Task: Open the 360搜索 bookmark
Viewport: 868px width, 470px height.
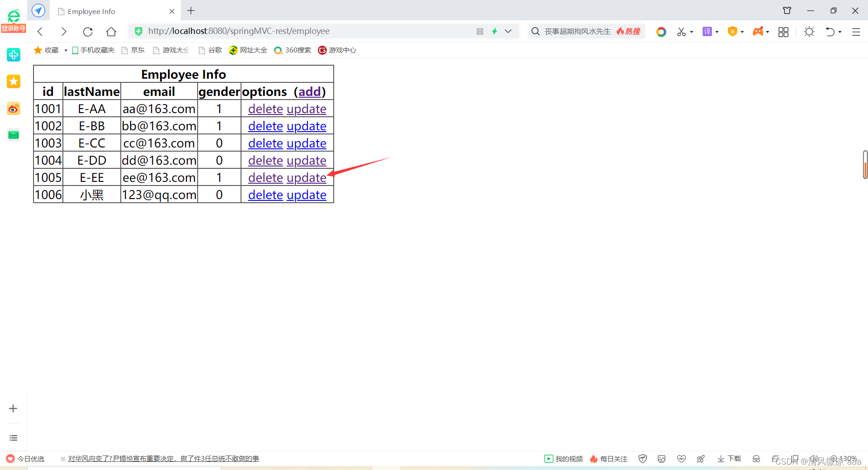Action: (292, 50)
